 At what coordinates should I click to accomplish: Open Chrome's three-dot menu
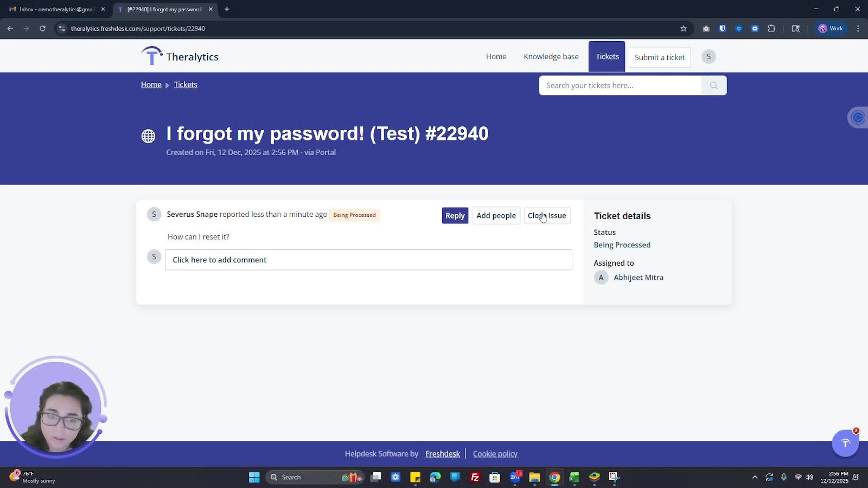click(x=858, y=29)
